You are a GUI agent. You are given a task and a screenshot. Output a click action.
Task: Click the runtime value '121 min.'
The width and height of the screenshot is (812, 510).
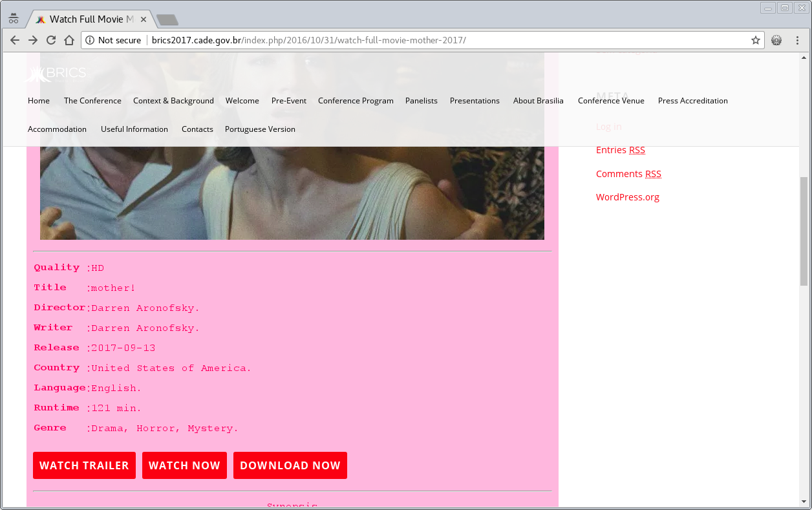pos(116,409)
